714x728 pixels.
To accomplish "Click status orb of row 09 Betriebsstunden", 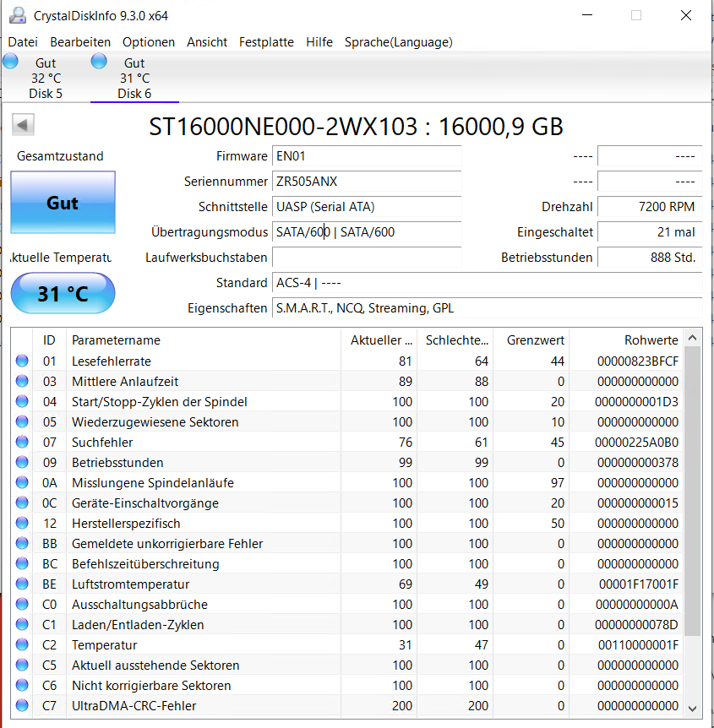I will pyautogui.click(x=22, y=462).
